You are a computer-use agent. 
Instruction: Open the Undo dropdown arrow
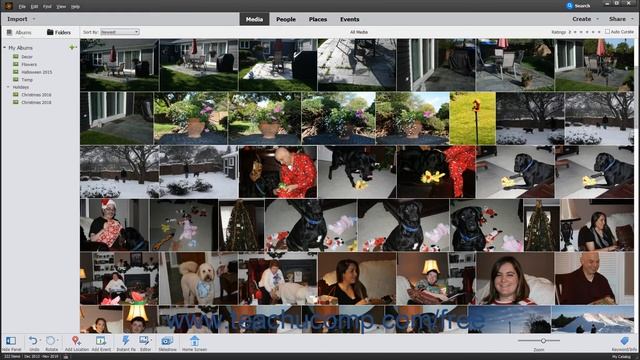coord(40,340)
